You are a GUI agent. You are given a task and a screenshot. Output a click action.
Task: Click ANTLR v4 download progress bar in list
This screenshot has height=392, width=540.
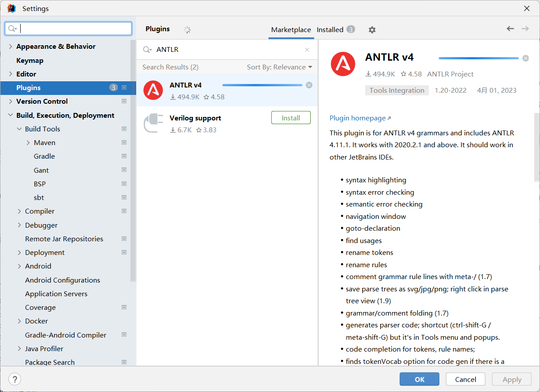262,85
